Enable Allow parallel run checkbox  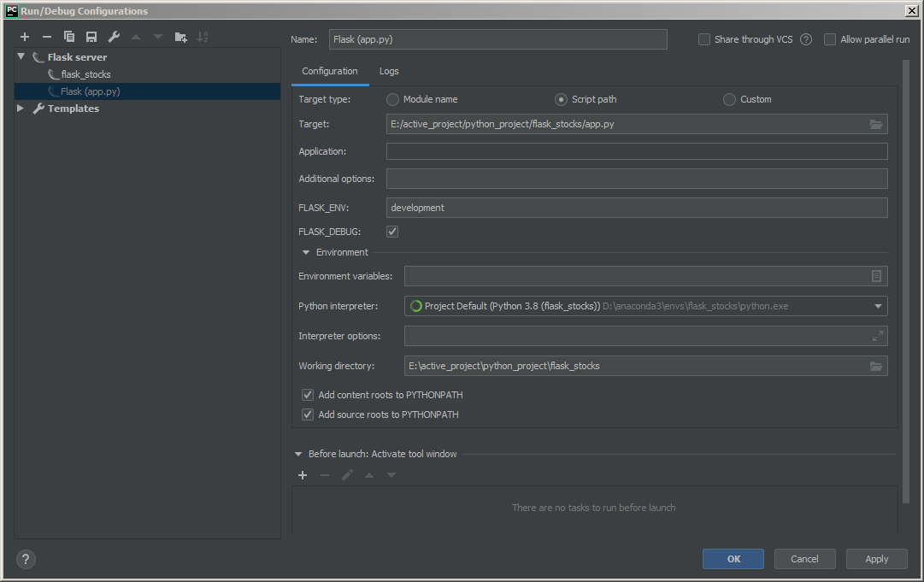pos(830,39)
